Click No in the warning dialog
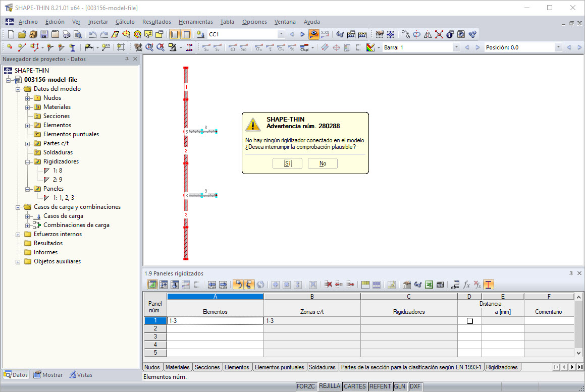 coord(323,163)
